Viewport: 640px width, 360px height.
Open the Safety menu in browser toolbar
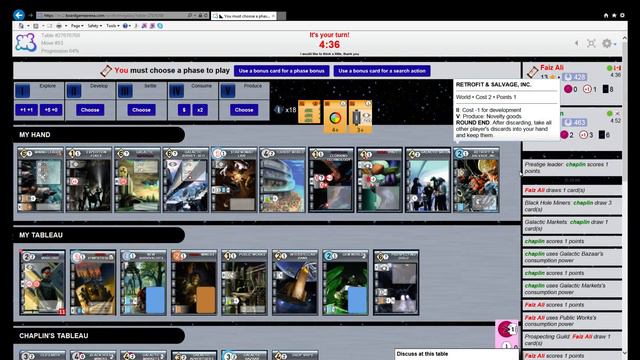click(94, 26)
